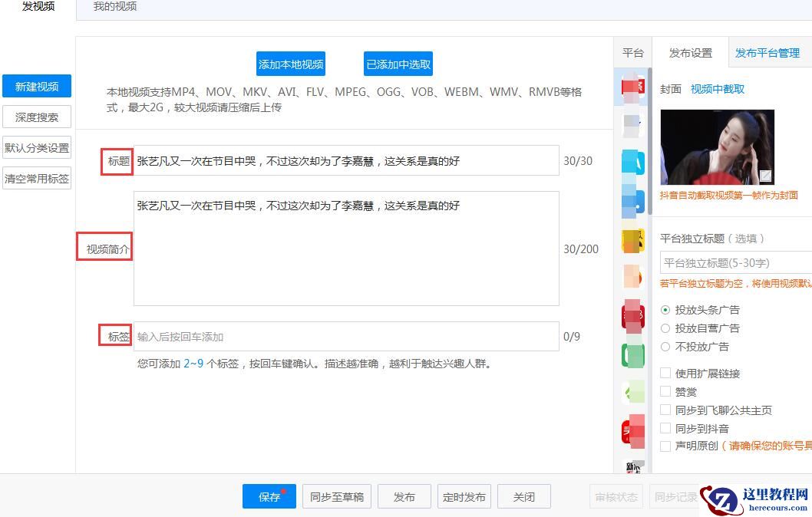Screen dimensions: 812x517
Task: Click the 同步至草稿 button
Action: (x=337, y=497)
